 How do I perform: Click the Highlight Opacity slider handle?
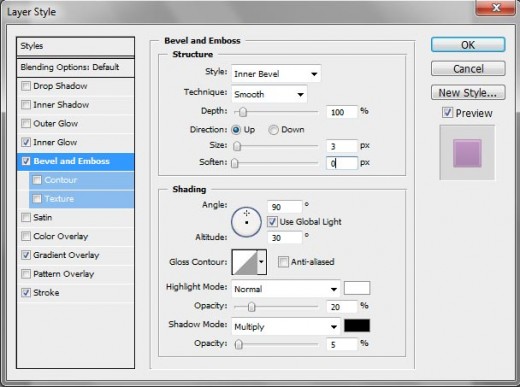(x=252, y=307)
